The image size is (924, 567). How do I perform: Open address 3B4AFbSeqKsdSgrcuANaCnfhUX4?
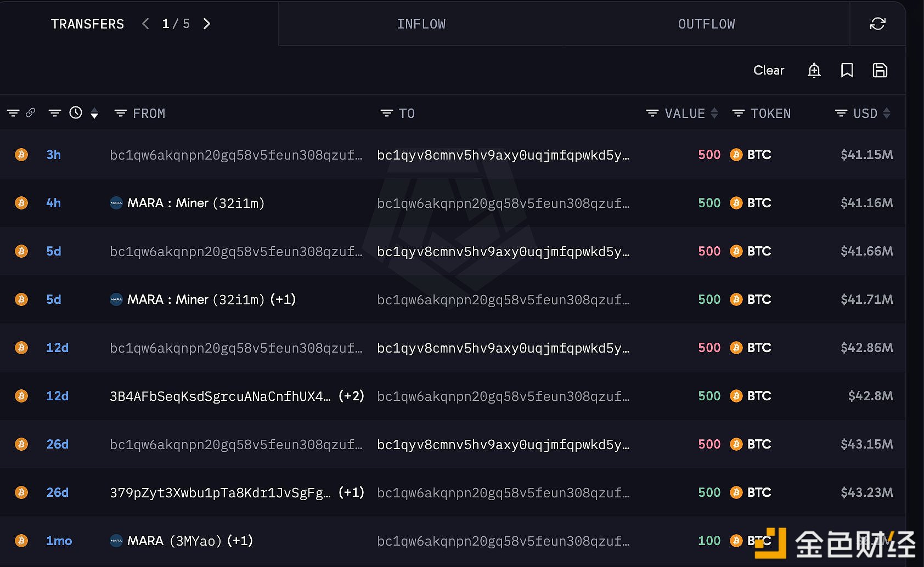[220, 396]
